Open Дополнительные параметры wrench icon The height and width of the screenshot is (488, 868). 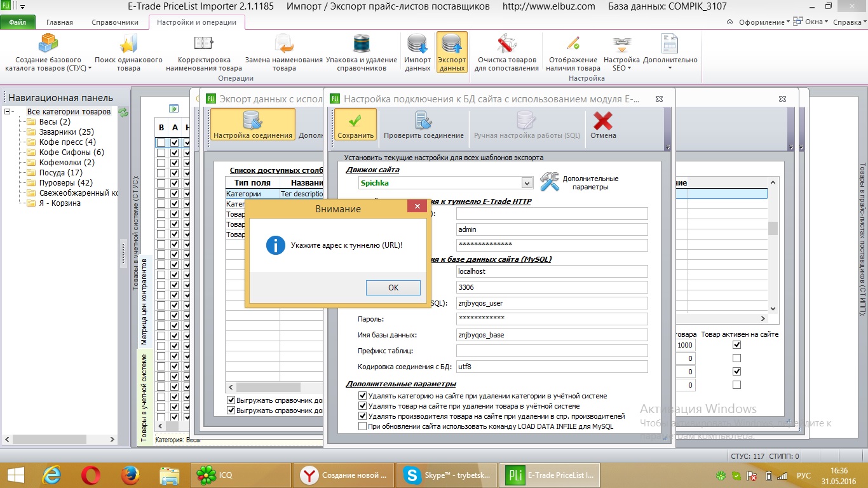pyautogui.click(x=550, y=182)
